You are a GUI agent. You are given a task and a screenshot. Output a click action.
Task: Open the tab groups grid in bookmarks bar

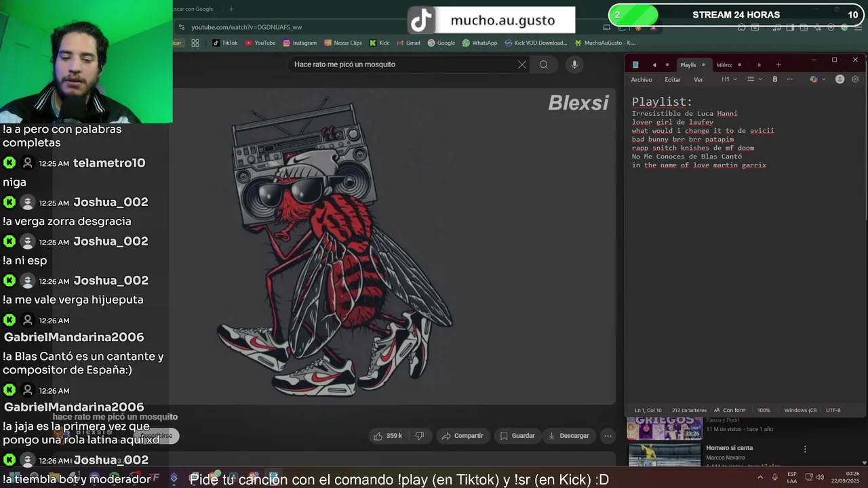195,43
